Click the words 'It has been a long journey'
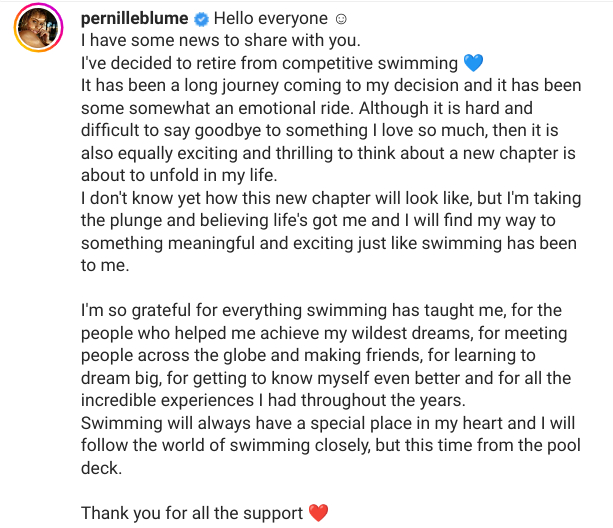The height and width of the screenshot is (528, 613). pos(180,86)
